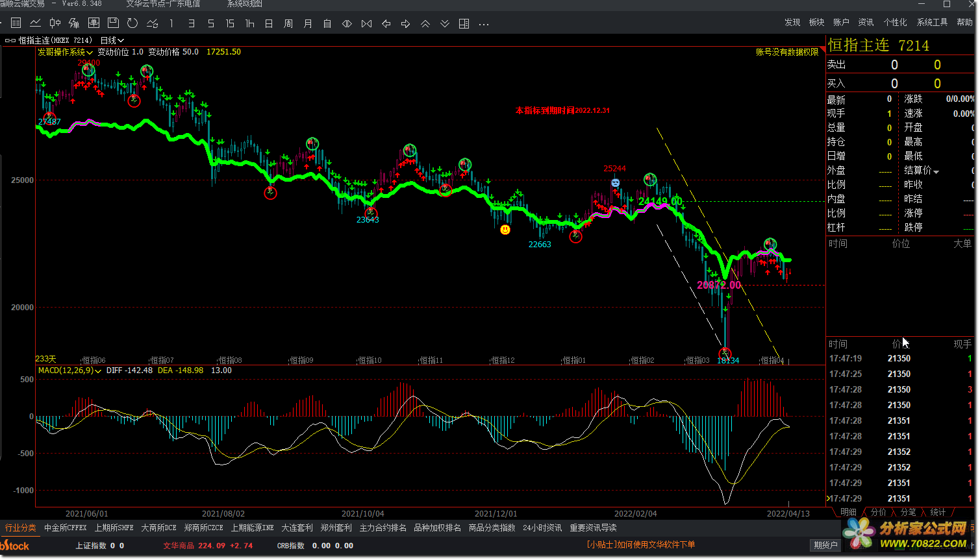Screen dimensions: 980x560
Task: Select the candlestick K-line chart icon
Action: click(x=55, y=23)
